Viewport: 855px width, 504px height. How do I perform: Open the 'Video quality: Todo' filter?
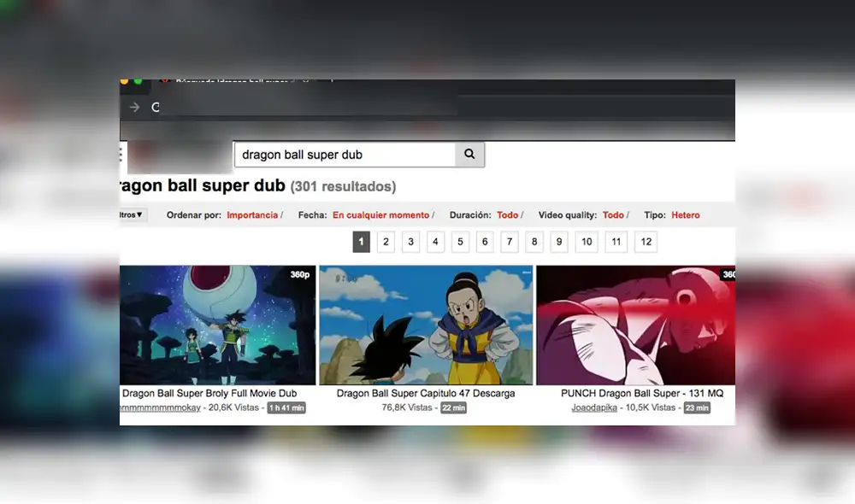(x=614, y=215)
